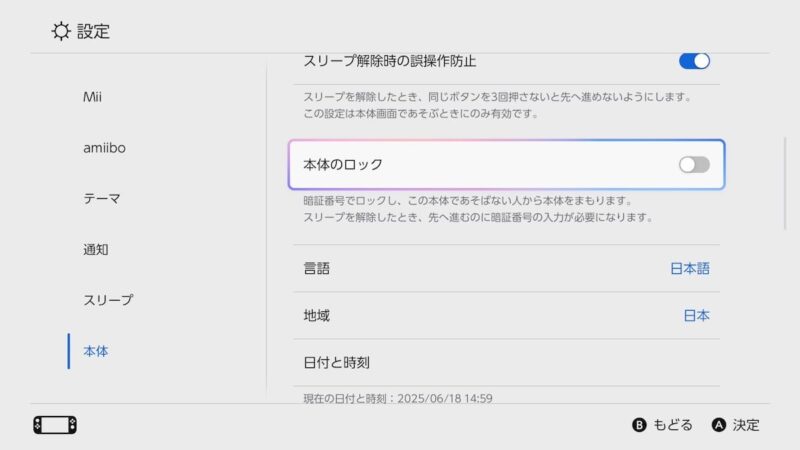Click もどる back label
The width and height of the screenshot is (800, 450).
(x=673, y=425)
